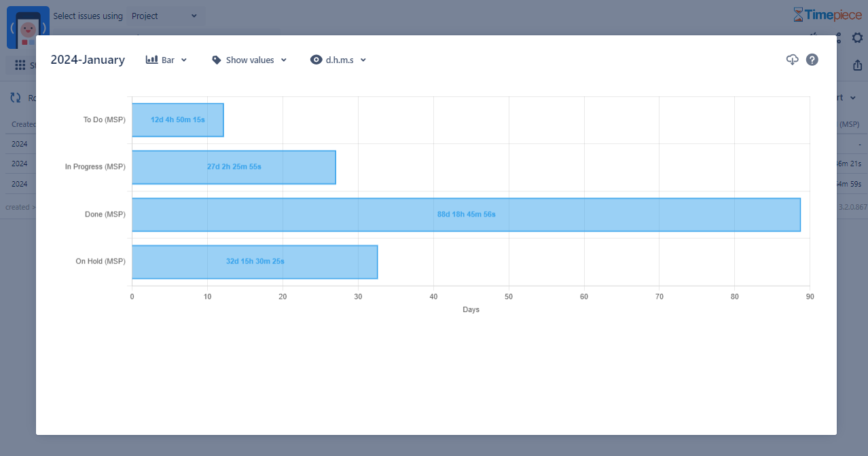Viewport: 868px width, 456px height.
Task: Click the refresh arrows icon
Action: pos(16,98)
